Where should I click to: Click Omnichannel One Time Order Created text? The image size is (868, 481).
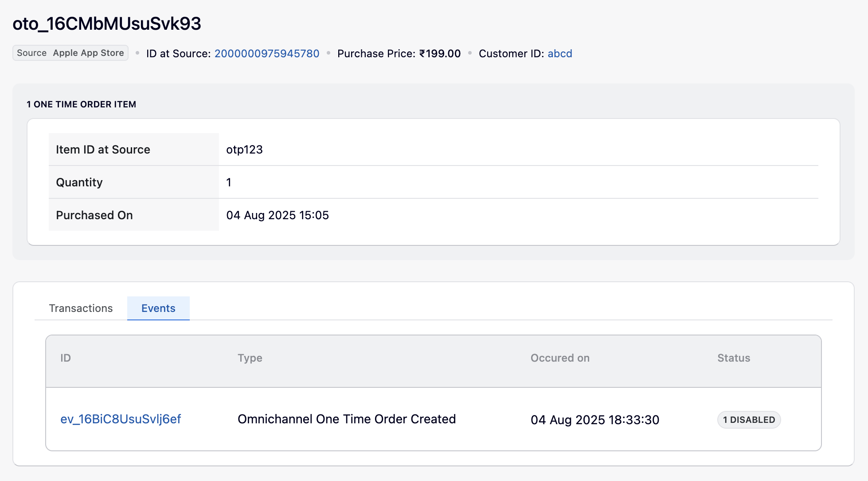click(x=346, y=419)
